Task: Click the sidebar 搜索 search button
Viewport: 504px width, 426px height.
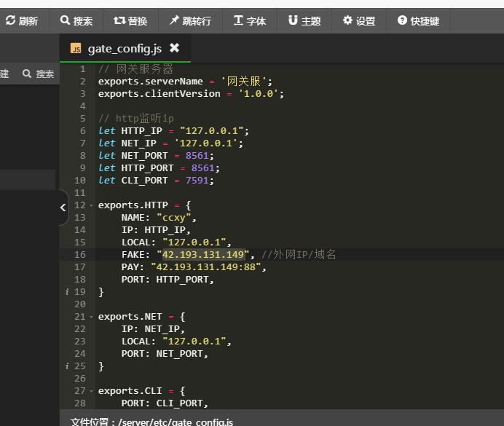Action: point(38,74)
